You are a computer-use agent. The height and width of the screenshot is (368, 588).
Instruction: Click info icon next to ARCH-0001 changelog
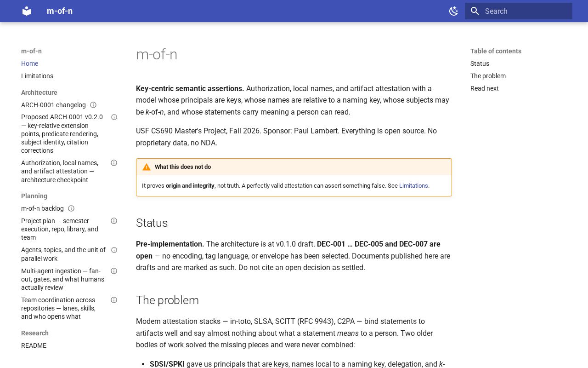(93, 105)
